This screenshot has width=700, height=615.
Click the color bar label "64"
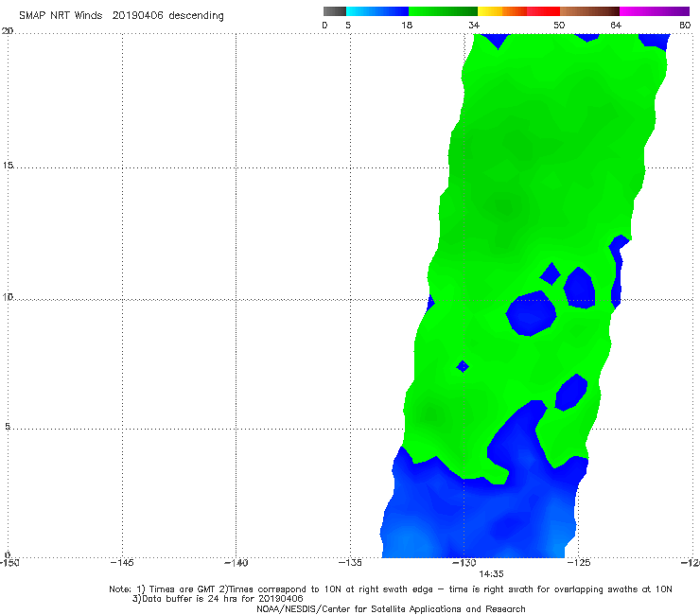(616, 26)
